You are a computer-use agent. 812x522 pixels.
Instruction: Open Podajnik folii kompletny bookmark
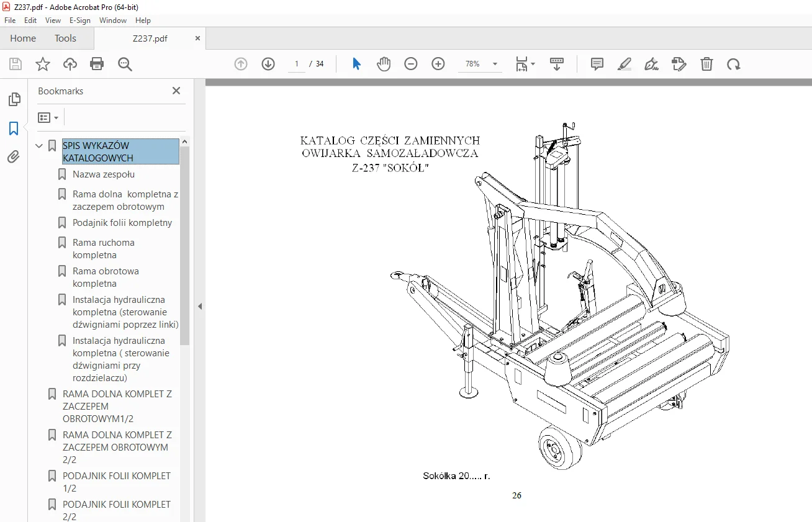[x=122, y=223]
